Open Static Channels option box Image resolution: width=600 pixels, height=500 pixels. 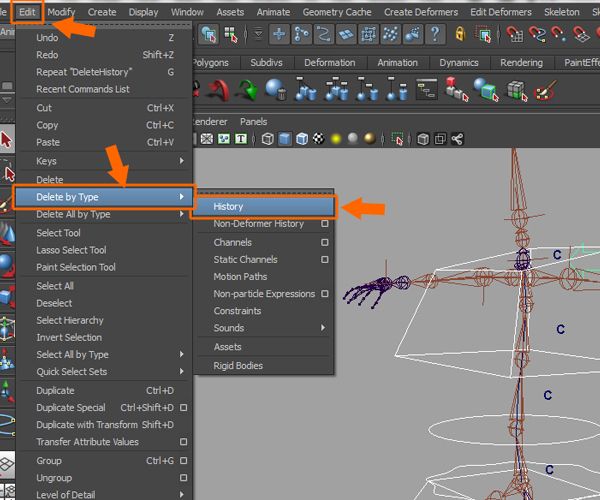point(324,259)
